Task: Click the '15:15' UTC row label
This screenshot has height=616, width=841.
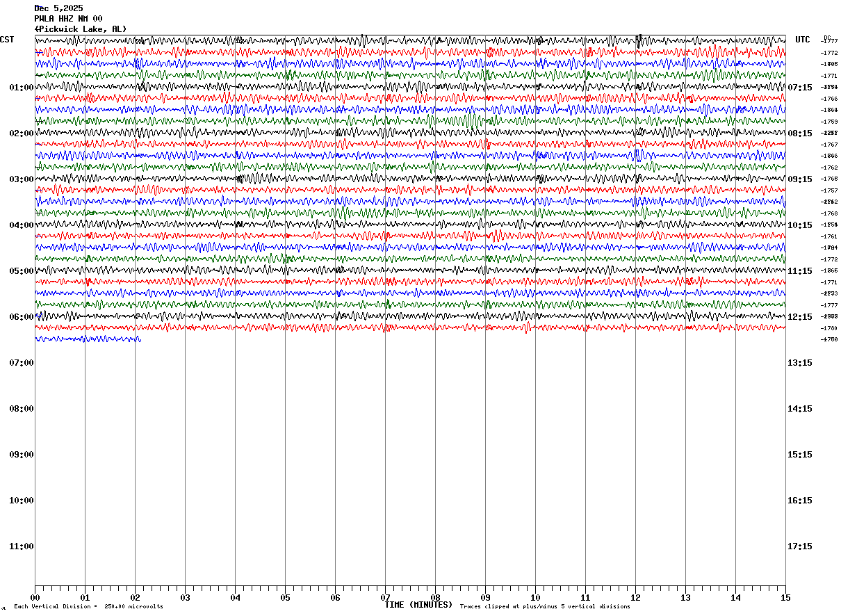Action: click(800, 455)
